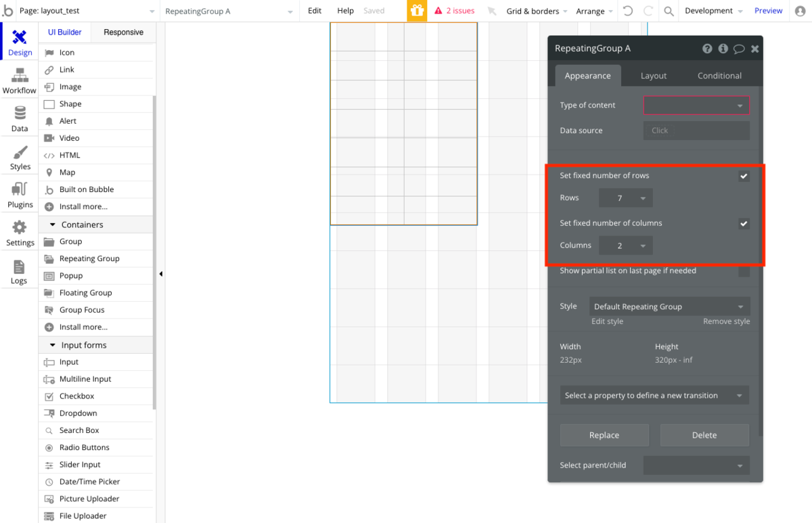The height and width of the screenshot is (523, 812).
Task: Open the Select parent/child dropdown
Action: pos(696,465)
